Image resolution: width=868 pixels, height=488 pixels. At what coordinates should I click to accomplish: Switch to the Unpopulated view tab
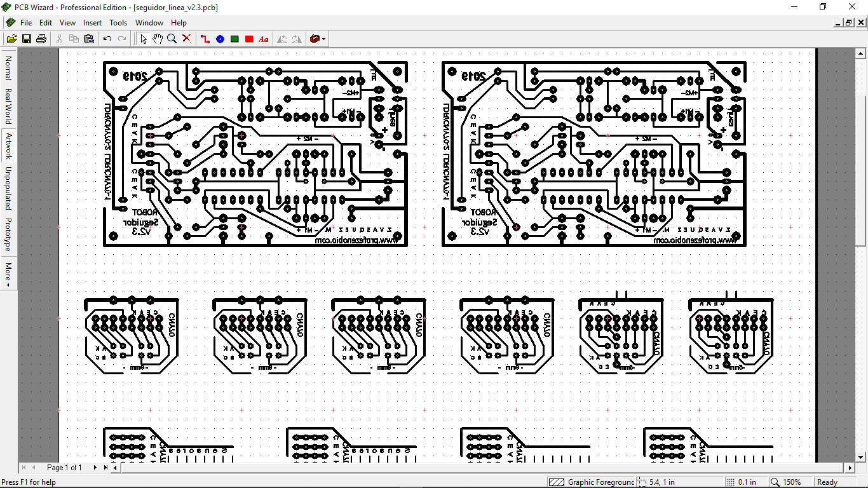tap(8, 188)
